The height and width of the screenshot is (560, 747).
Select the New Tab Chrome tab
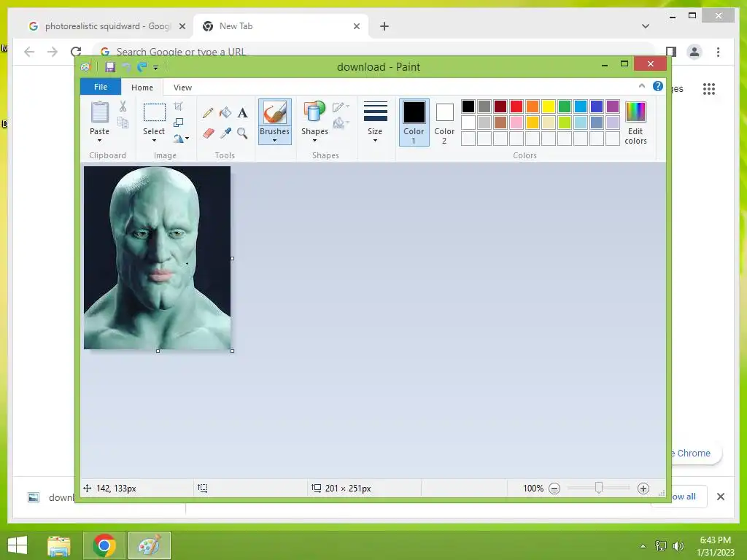pos(281,26)
